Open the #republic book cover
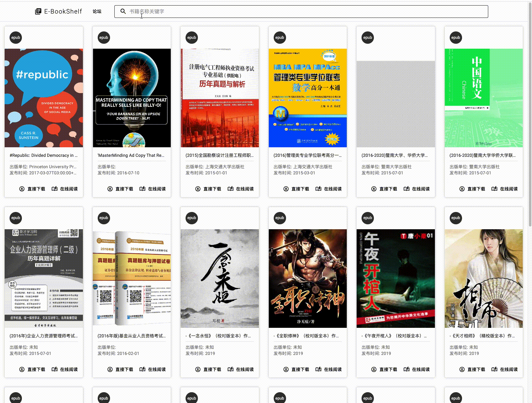The height and width of the screenshot is (403, 532). tap(44, 98)
